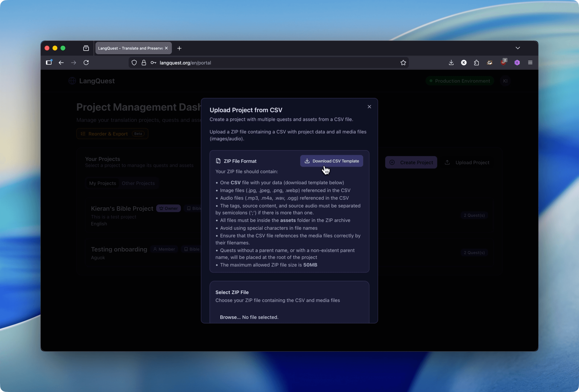Click the Production Environment badge
Image resolution: width=579 pixels, height=392 pixels.
(x=460, y=81)
